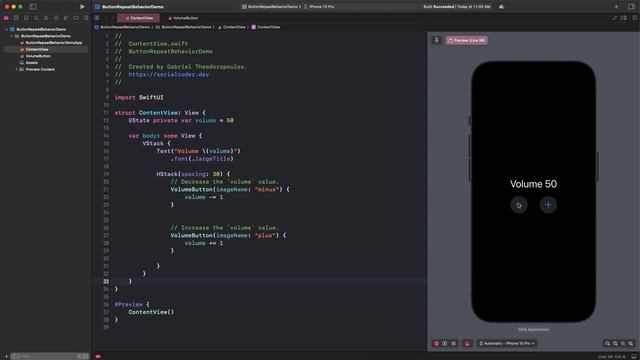
Task: Open the Library with the plus button
Action: [616, 7]
